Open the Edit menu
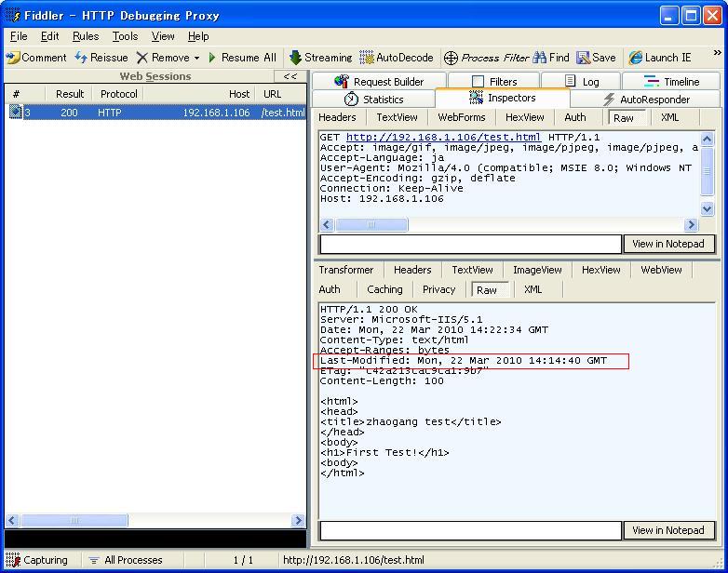 tap(49, 36)
